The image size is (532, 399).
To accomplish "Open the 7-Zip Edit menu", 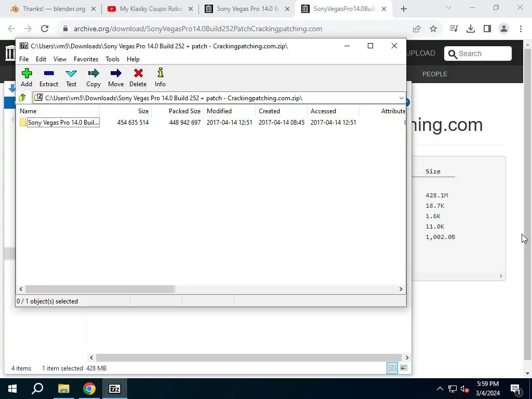I will coord(41,59).
